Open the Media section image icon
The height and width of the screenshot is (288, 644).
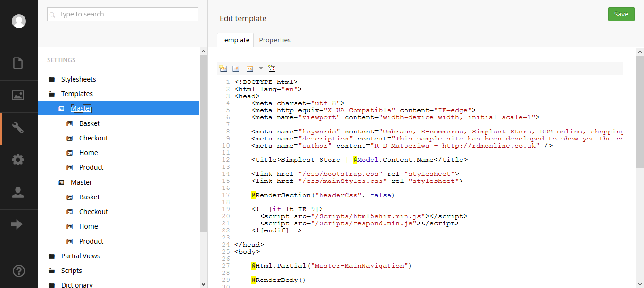(18, 95)
